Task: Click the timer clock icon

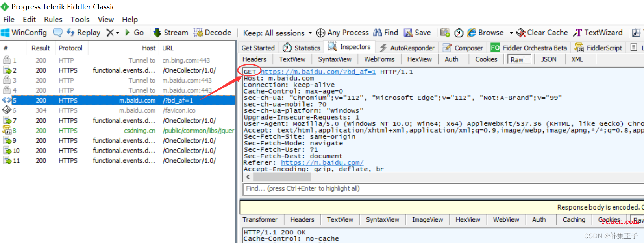Action: pyautogui.click(x=459, y=33)
